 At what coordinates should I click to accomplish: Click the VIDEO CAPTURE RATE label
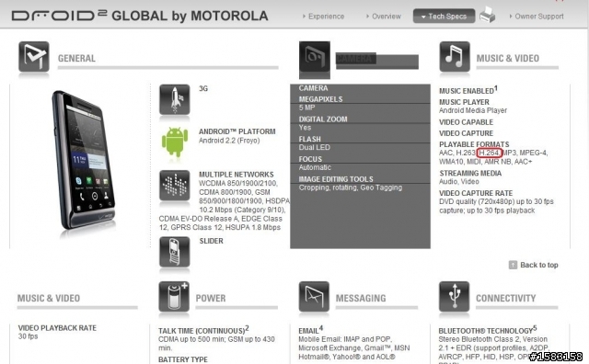[476, 193]
